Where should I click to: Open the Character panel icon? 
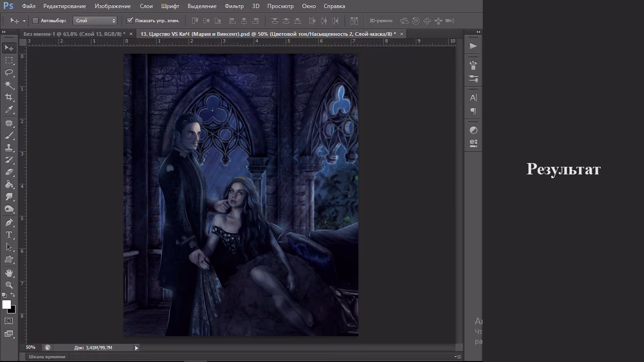pyautogui.click(x=473, y=98)
